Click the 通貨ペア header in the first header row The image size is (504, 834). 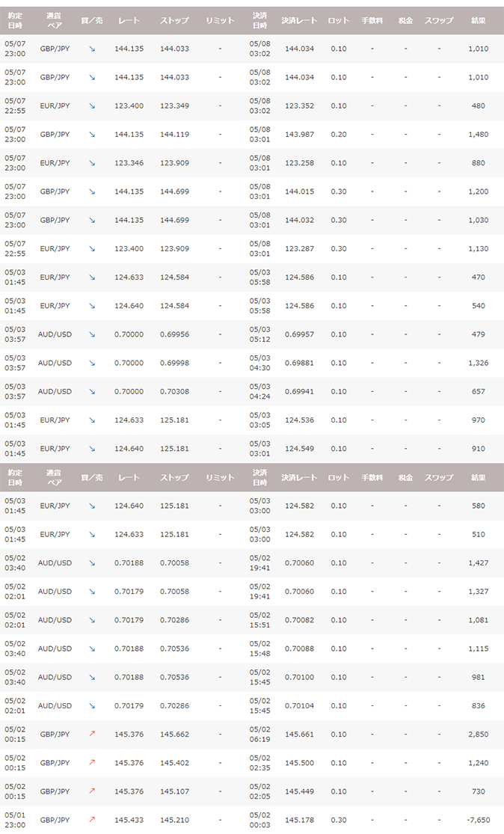(54, 20)
